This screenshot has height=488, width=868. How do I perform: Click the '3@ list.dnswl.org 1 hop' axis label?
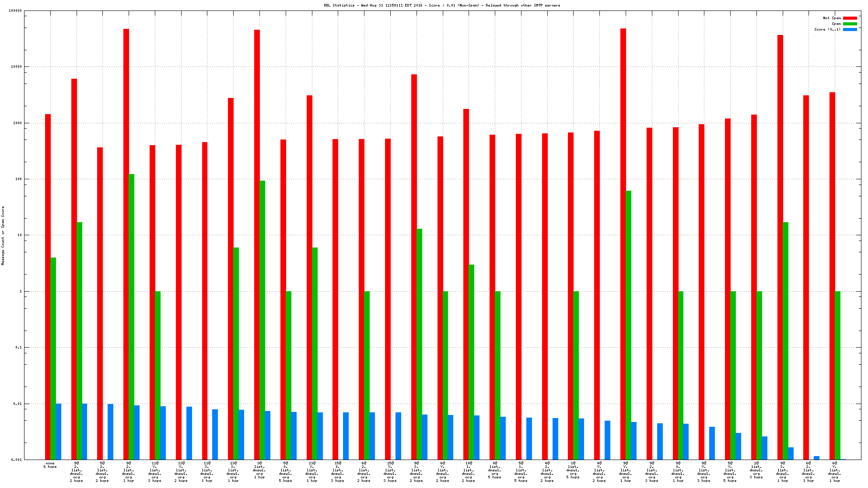tap(259, 470)
